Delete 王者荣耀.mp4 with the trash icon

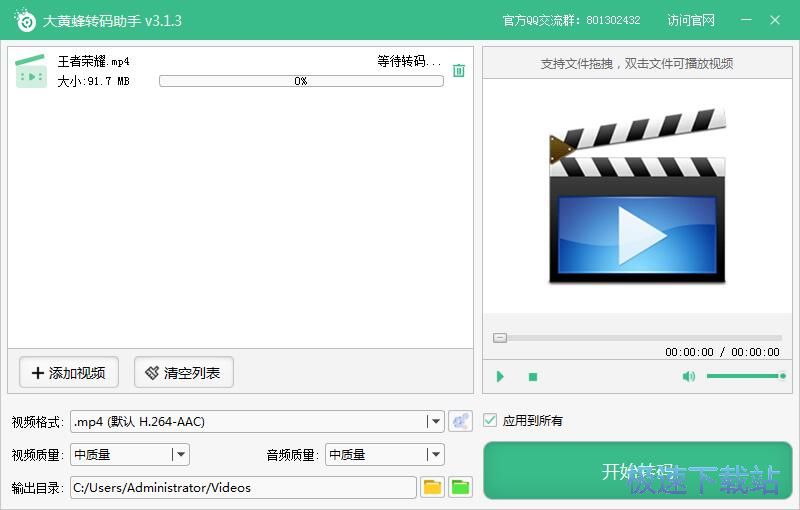pyautogui.click(x=459, y=70)
